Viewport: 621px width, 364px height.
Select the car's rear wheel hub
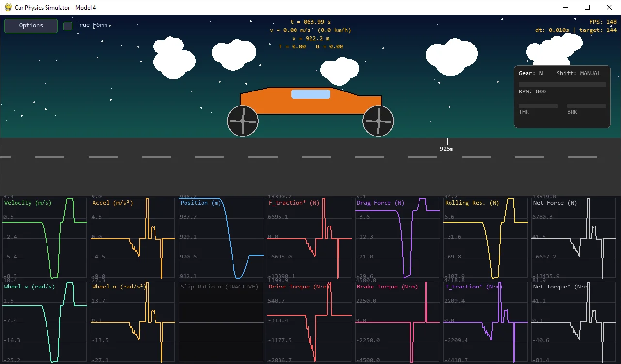[x=243, y=121]
